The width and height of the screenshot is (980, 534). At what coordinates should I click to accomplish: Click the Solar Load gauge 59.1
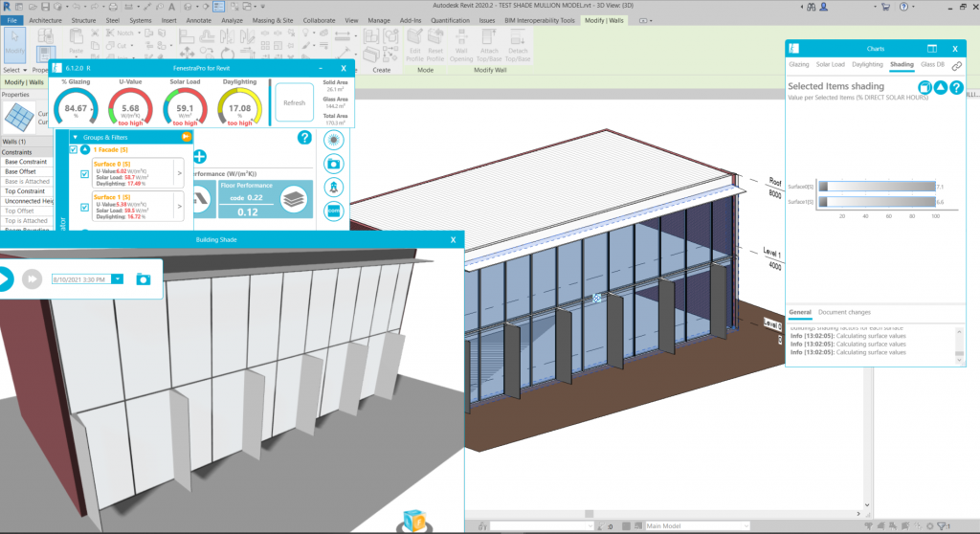(x=185, y=107)
